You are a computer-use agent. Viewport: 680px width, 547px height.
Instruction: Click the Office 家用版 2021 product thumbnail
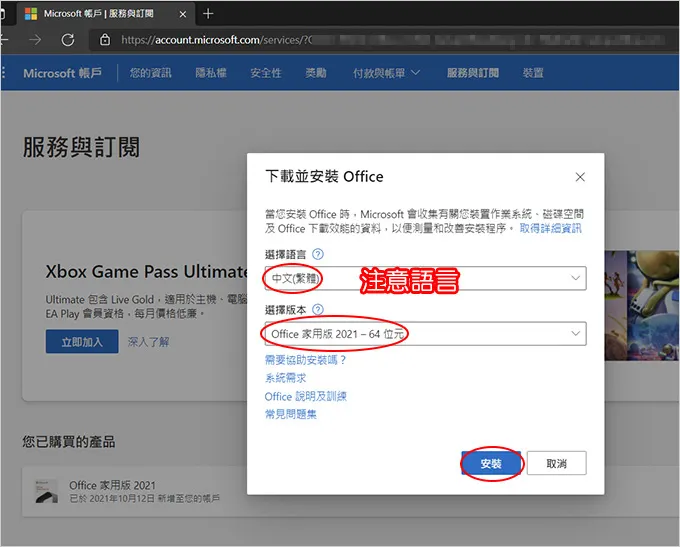(x=46, y=491)
